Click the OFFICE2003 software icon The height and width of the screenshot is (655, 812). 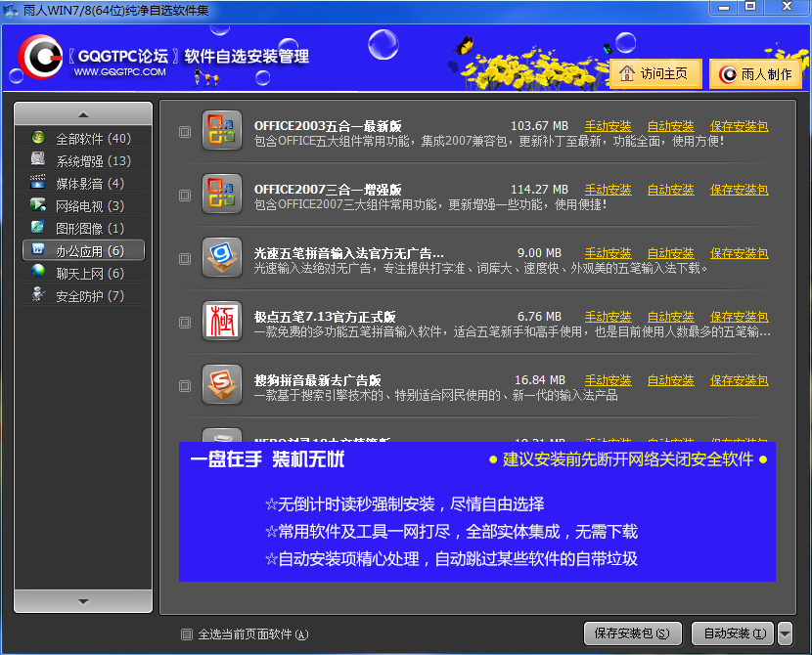click(x=221, y=131)
